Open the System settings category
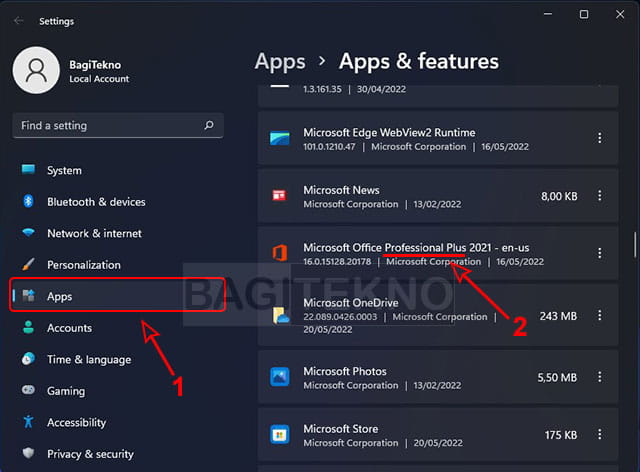640x472 pixels. coord(118,170)
